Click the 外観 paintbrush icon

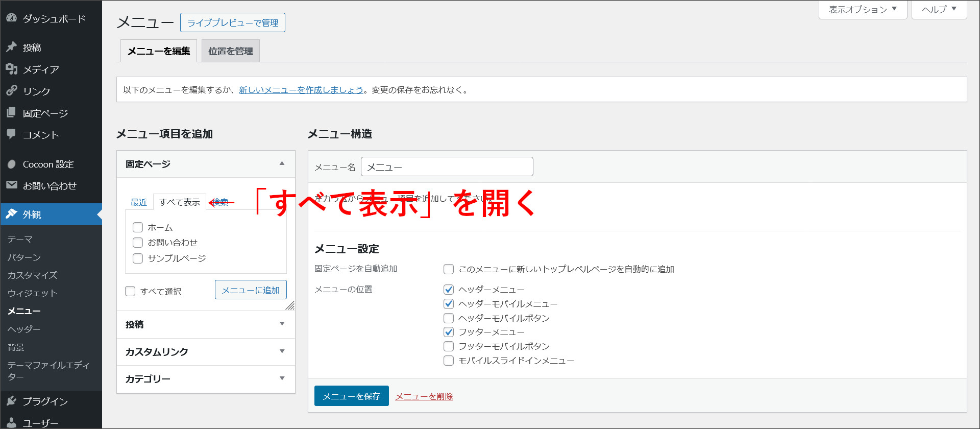[x=11, y=214]
